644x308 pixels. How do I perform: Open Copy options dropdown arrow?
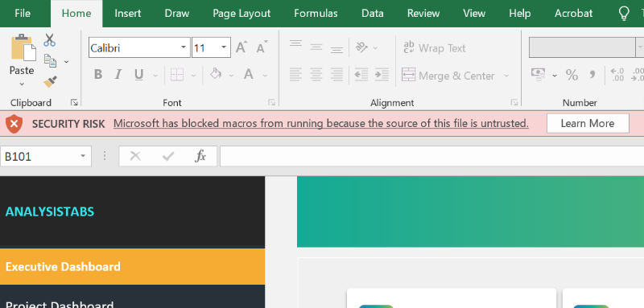[x=66, y=61]
